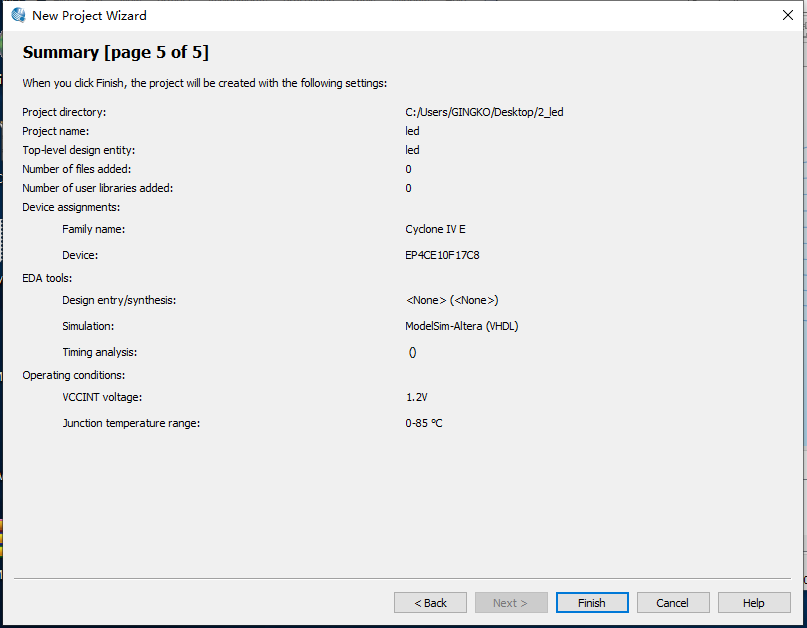The image size is (807, 628).
Task: Click the 0-85 °C temperature range value
Action: pos(424,423)
